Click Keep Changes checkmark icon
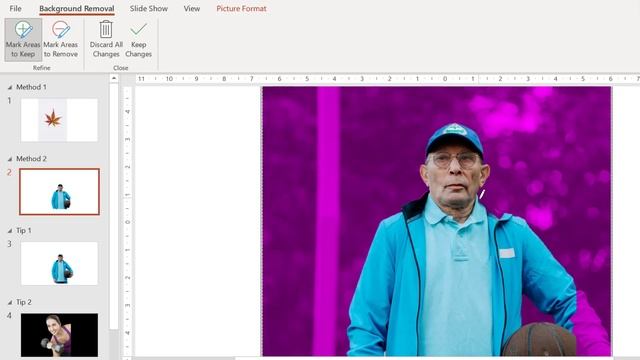The image size is (640, 360). point(138,29)
